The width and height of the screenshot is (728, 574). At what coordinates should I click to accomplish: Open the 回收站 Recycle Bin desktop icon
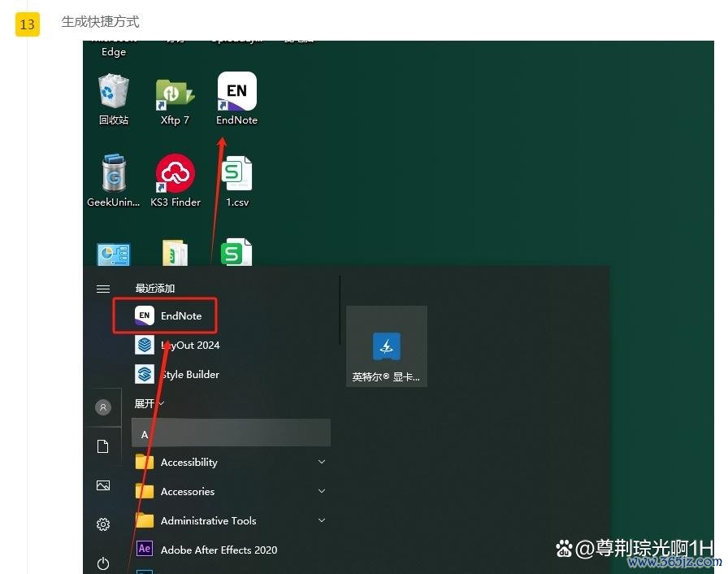click(113, 99)
